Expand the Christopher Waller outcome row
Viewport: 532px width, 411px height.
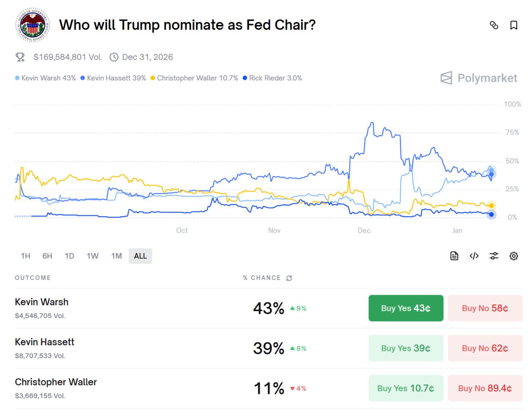(x=56, y=382)
